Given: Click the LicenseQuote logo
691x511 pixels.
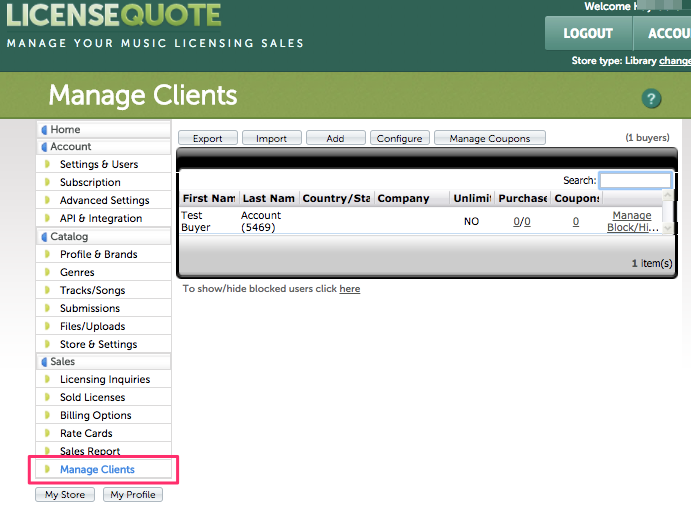Looking at the screenshot, I should (112, 16).
